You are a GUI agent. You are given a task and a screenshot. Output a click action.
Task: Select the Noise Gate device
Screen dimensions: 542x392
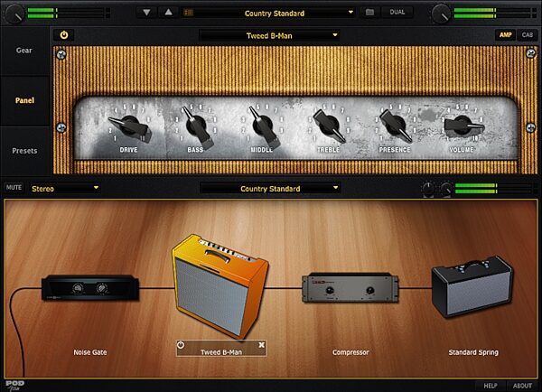click(x=90, y=287)
